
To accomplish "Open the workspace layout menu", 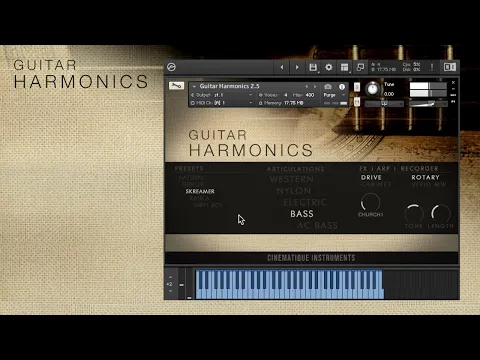I will pos(345,67).
